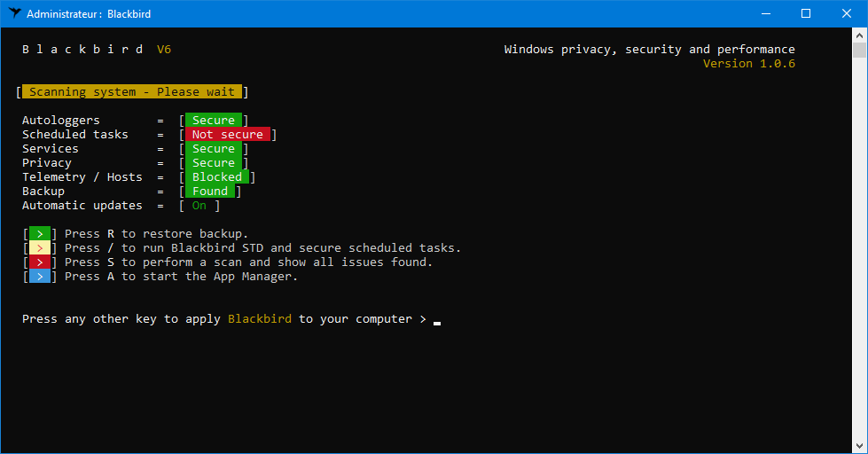This screenshot has height=454, width=868.
Task: Click the 'Automatic updates' label
Action: pyautogui.click(x=82, y=206)
